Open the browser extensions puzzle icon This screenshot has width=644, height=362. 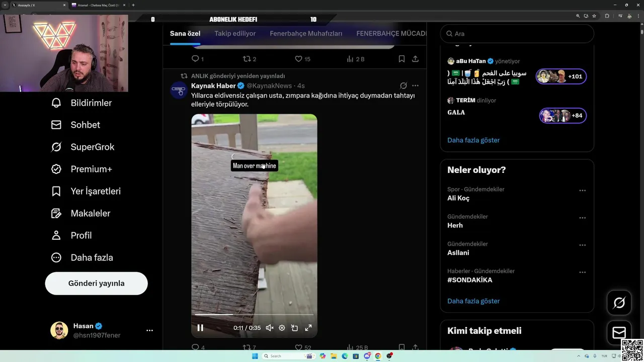[607, 16]
